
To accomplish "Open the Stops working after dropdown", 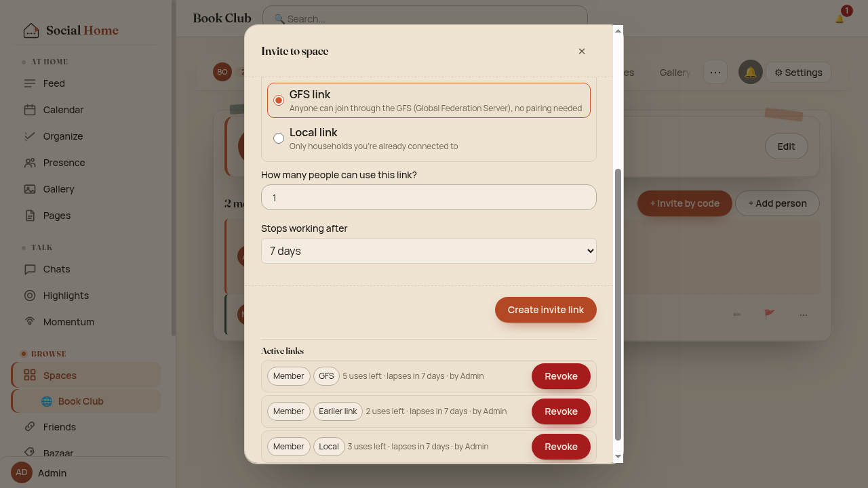I will tap(429, 251).
